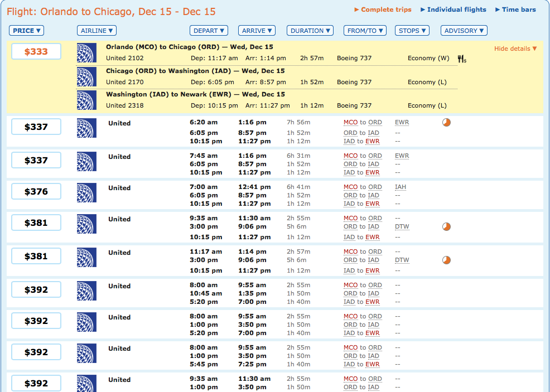The width and height of the screenshot is (550, 392).
Task: Open the DEPART sort dropdown
Action: [x=209, y=31]
